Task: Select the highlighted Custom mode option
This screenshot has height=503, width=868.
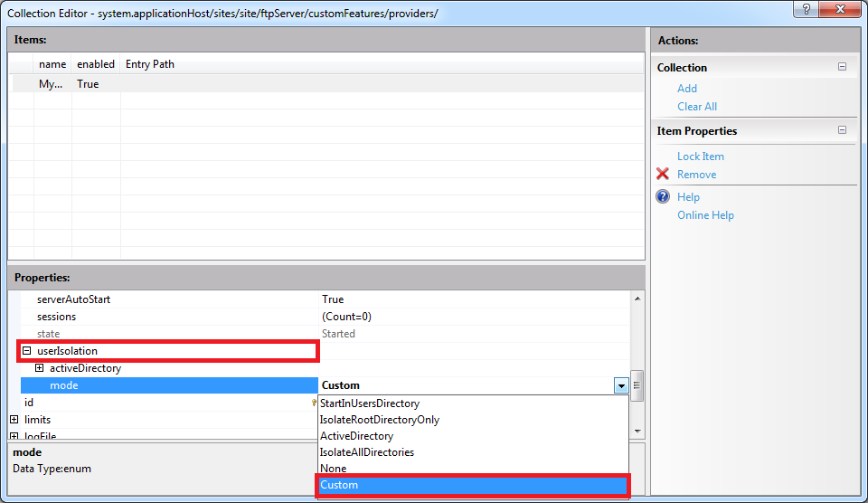Action: pyautogui.click(x=340, y=485)
